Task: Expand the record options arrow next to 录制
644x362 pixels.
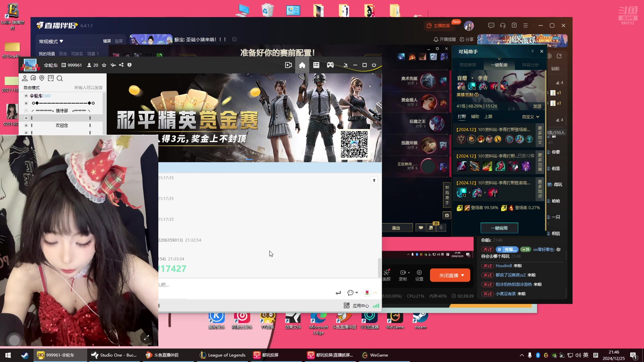Action: click(x=409, y=273)
